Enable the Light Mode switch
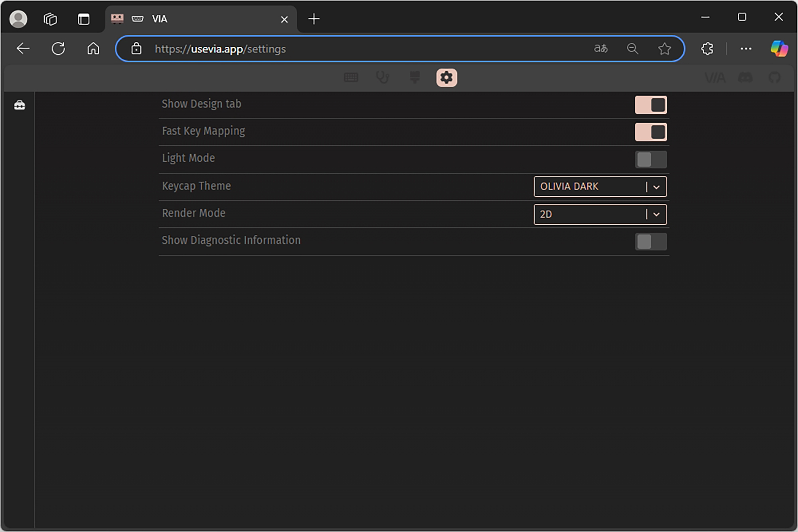Screen dimensions: 798x532 (x=651, y=160)
